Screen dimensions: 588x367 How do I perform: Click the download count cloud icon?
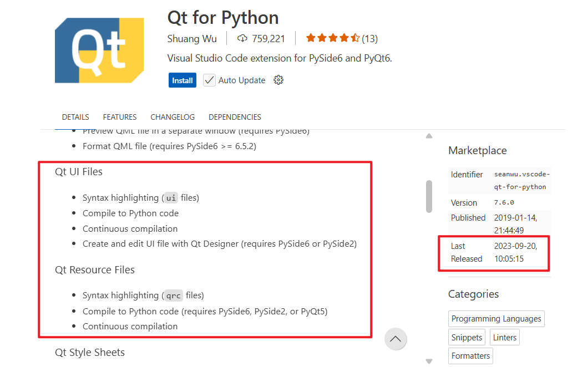(242, 38)
